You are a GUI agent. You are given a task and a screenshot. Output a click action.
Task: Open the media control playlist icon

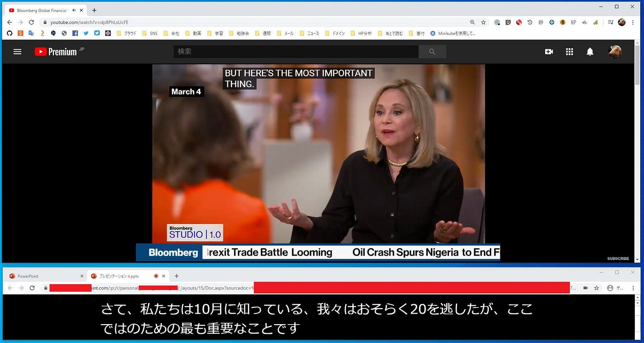coord(610,22)
